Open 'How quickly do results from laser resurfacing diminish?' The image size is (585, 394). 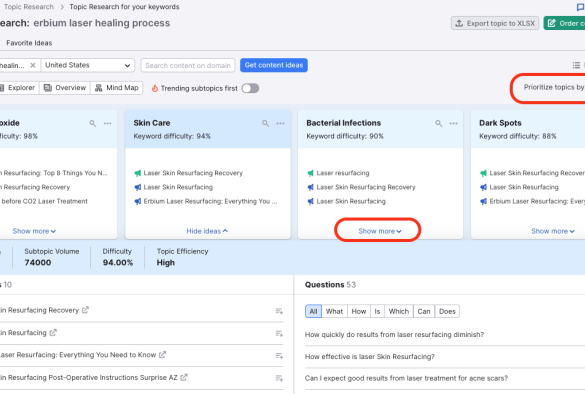point(394,334)
